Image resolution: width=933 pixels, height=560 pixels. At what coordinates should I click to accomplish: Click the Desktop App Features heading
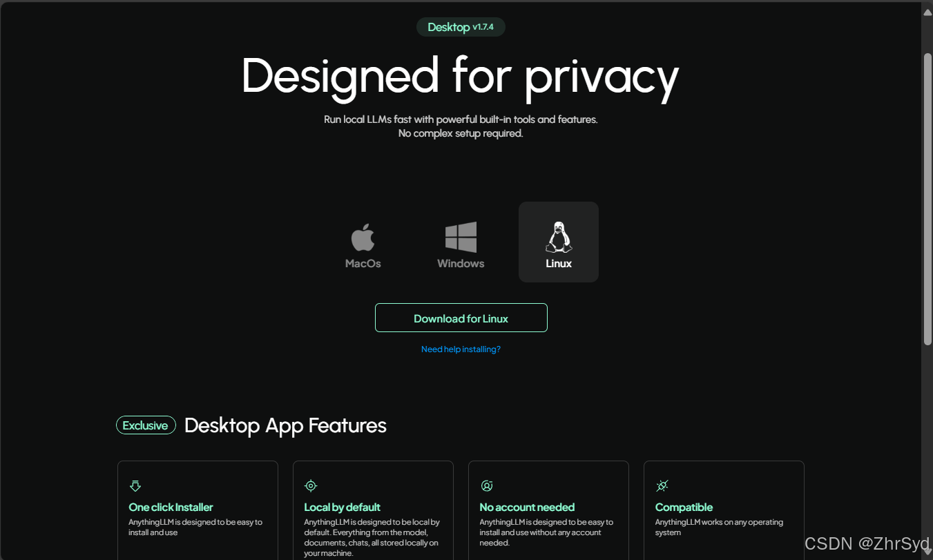pyautogui.click(x=285, y=425)
